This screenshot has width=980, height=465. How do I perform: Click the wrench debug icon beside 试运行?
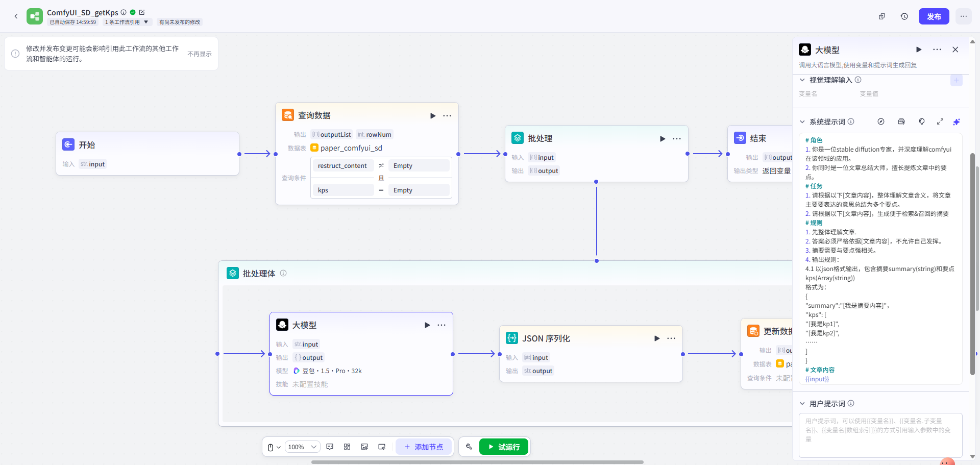(469, 447)
